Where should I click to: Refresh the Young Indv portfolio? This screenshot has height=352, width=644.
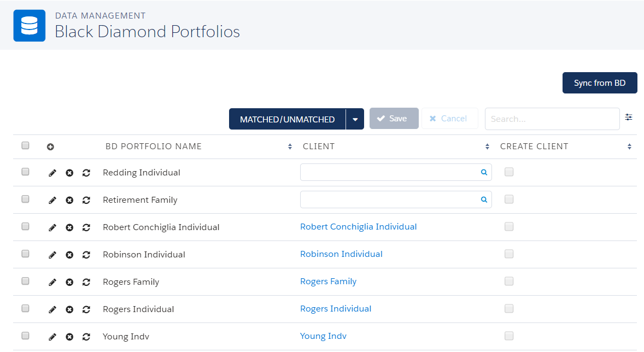[x=86, y=337]
